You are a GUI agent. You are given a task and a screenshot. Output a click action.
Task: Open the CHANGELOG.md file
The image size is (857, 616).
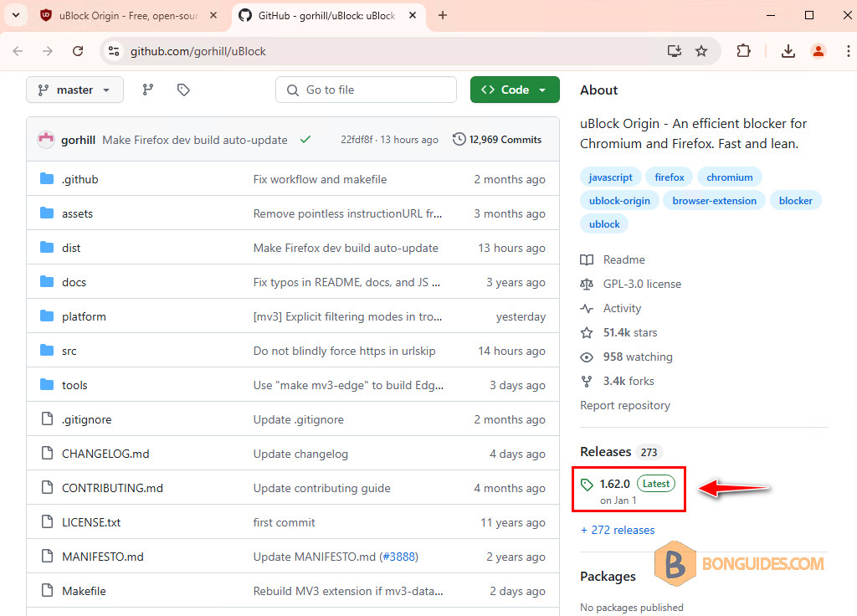point(105,454)
